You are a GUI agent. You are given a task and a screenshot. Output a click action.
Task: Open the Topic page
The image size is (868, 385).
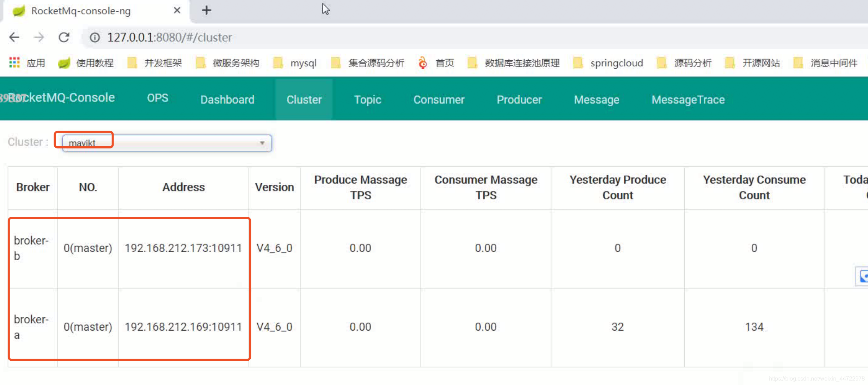point(367,99)
